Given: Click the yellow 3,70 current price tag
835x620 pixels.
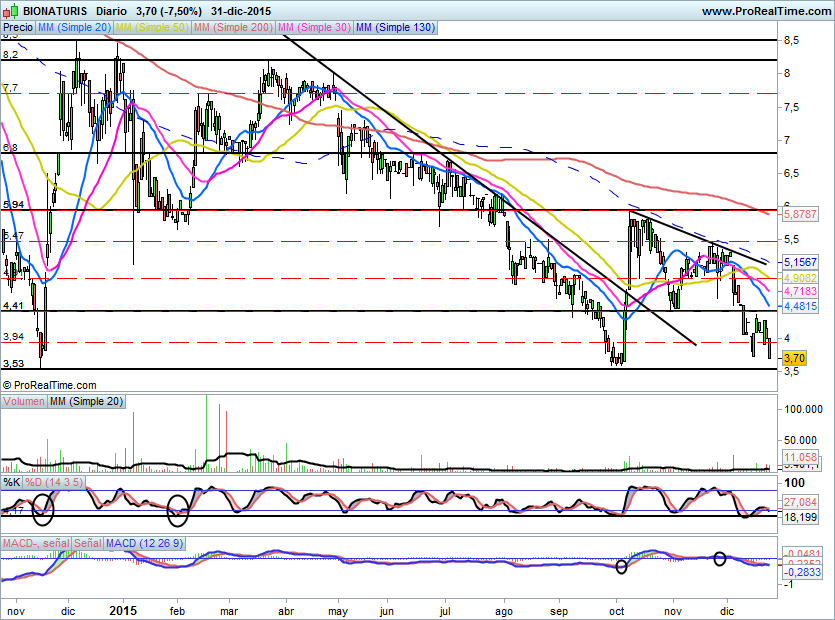Looking at the screenshot, I should (794, 358).
